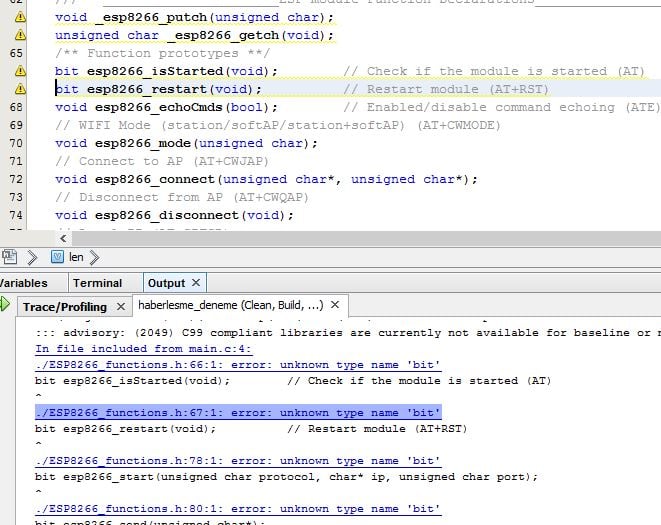Click warning icon beside _esp8266_putch line
Viewport: 661px width, 525px height.
coord(19,17)
